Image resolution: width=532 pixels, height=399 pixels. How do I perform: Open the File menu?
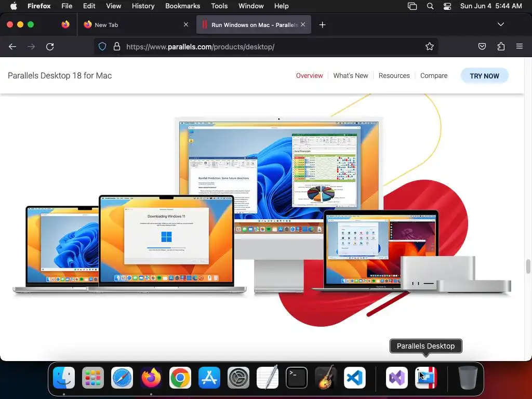[x=67, y=6]
